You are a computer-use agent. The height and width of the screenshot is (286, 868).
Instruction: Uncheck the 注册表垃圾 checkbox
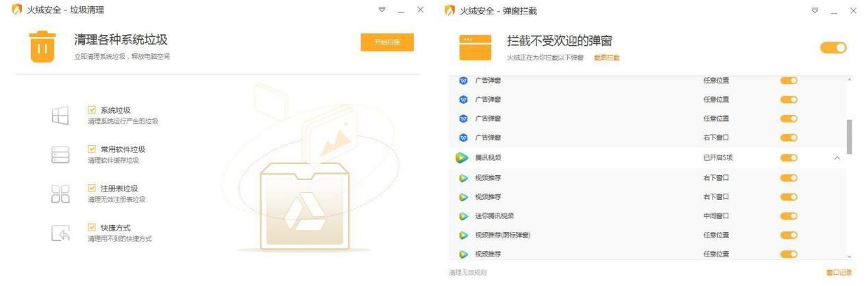tap(92, 187)
